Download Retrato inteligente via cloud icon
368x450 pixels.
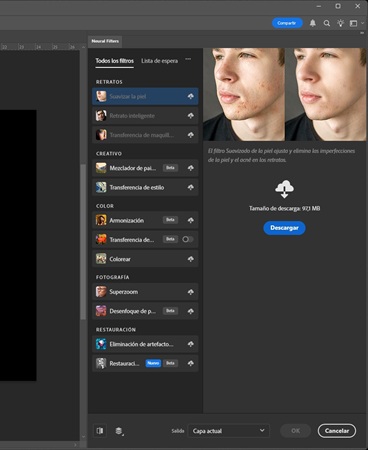coord(190,116)
